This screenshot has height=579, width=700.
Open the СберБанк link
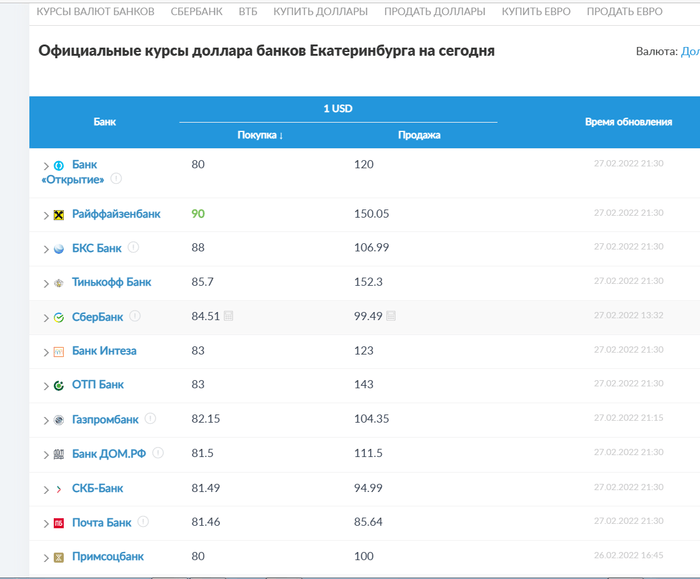tap(97, 317)
